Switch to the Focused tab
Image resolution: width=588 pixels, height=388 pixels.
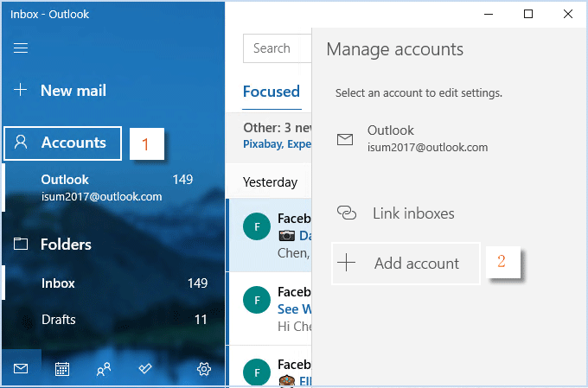point(272,92)
